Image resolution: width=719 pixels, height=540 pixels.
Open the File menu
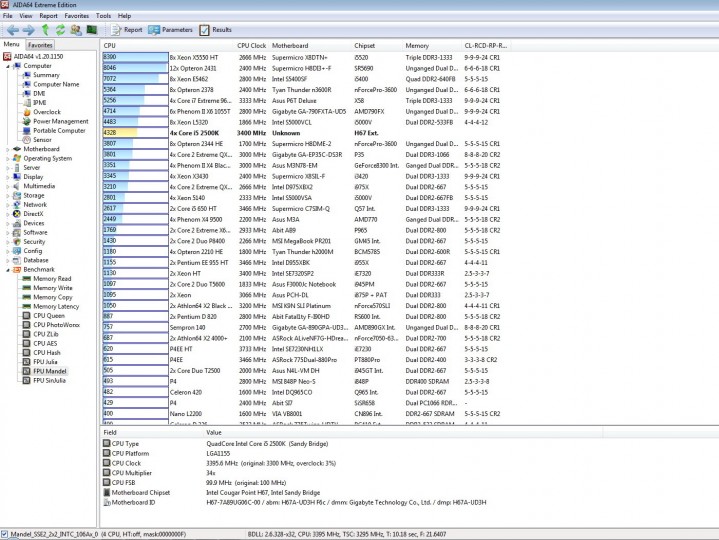coord(8,16)
